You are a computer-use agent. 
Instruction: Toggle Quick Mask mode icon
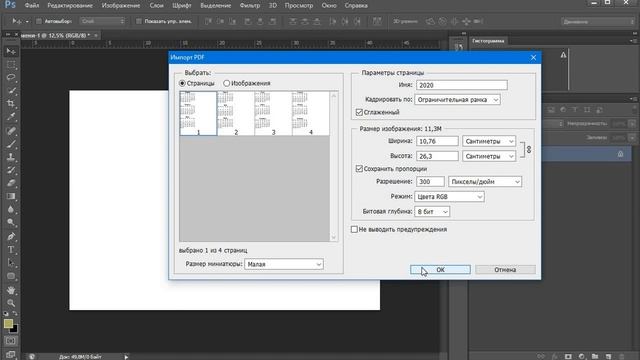pos(11,341)
